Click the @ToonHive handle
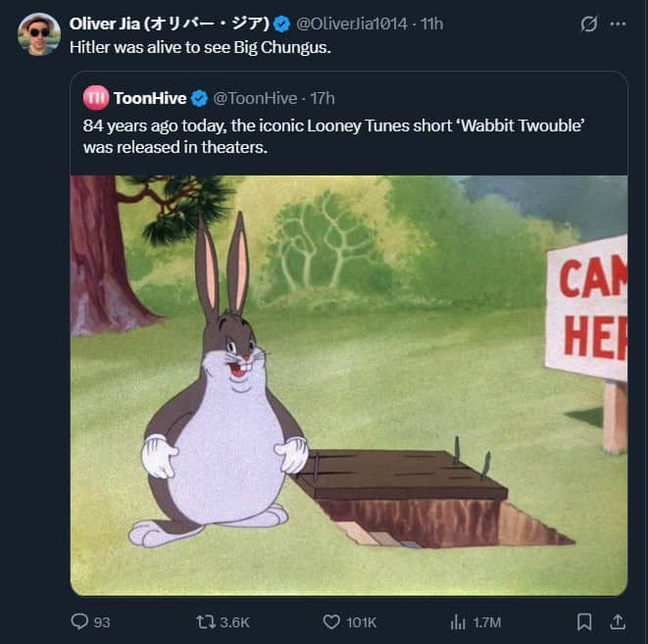The image size is (648, 644). [255, 98]
